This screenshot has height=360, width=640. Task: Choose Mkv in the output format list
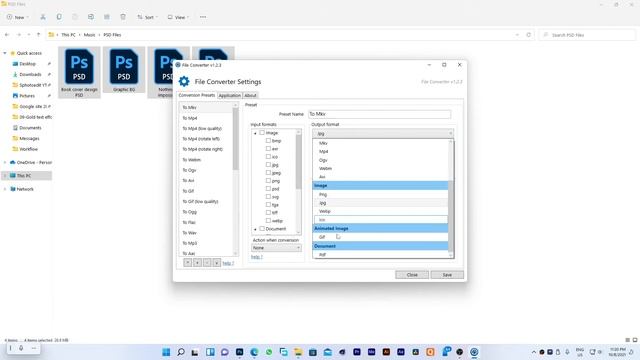point(380,143)
